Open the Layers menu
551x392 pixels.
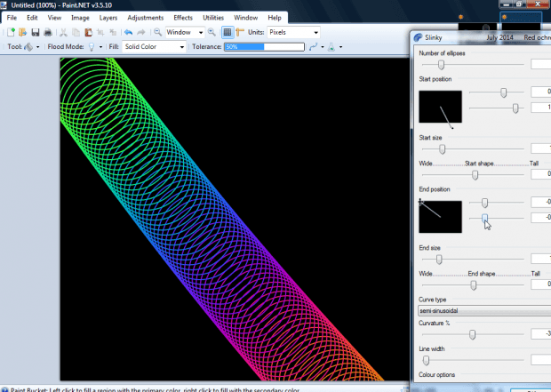pyautogui.click(x=108, y=17)
